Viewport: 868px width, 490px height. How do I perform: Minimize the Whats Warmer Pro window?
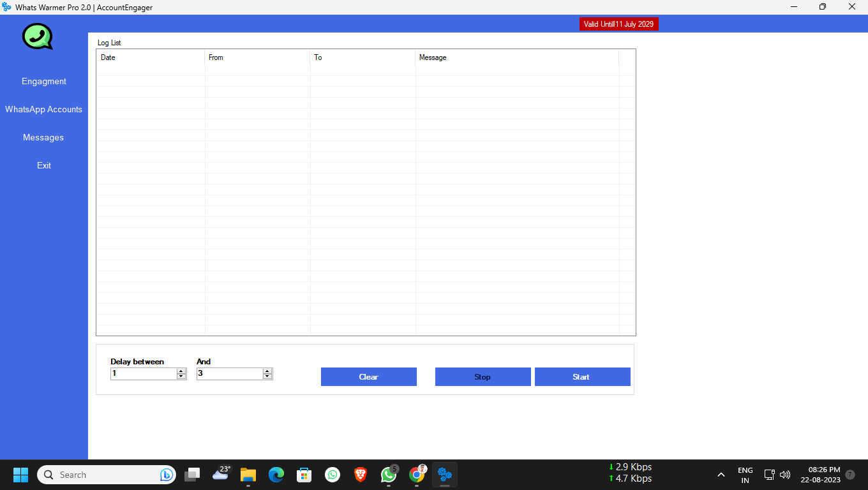(x=794, y=7)
